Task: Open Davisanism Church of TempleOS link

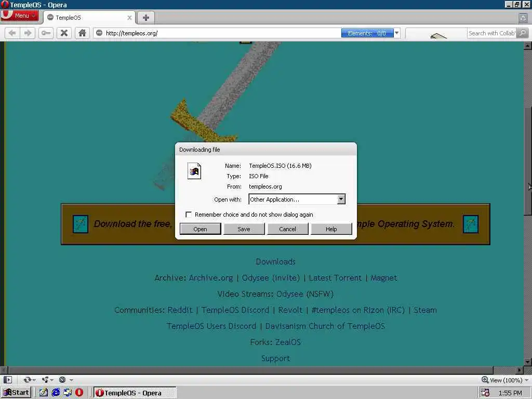Action: coord(325,326)
